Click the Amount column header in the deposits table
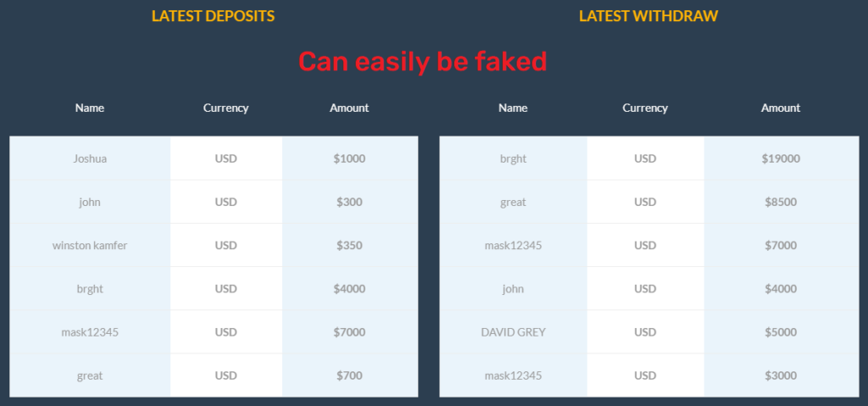Screen dimensions: 868x406 click(x=349, y=108)
